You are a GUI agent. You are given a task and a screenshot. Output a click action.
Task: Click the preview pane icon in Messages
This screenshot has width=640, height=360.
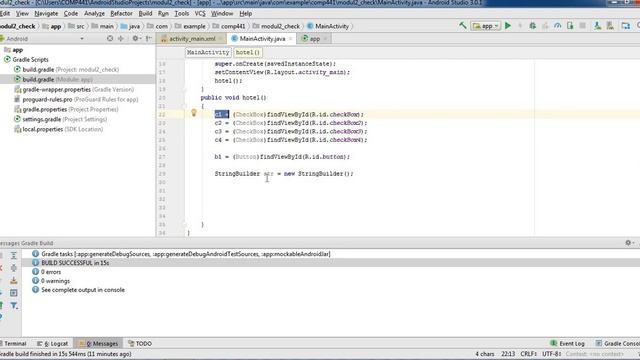click(13, 293)
